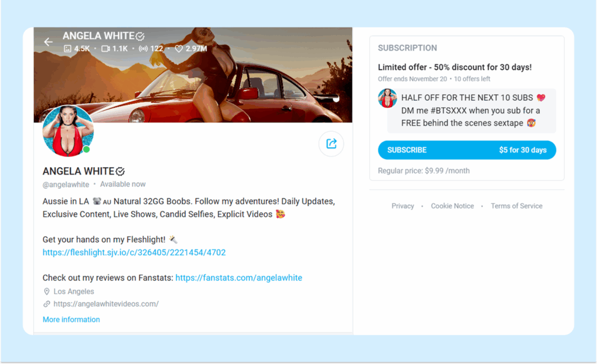Open the Fleshlight promotional link
Viewport: 597px width, 364px height.
134,252
